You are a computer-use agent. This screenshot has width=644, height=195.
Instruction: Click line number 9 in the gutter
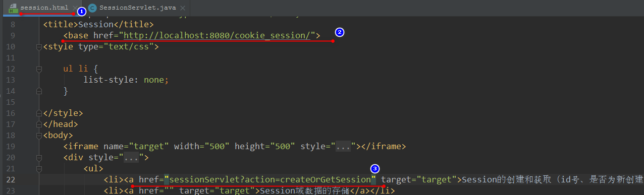click(x=13, y=36)
